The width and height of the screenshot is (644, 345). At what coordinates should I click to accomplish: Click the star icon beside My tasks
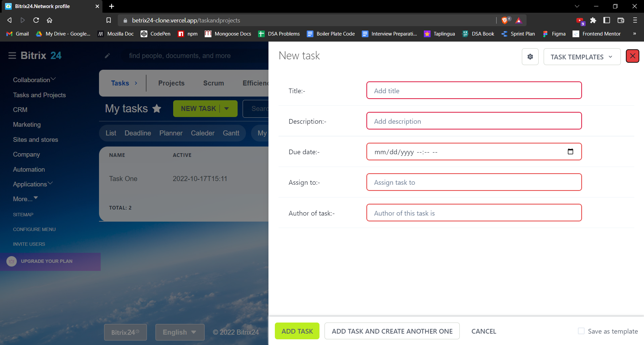[157, 109]
